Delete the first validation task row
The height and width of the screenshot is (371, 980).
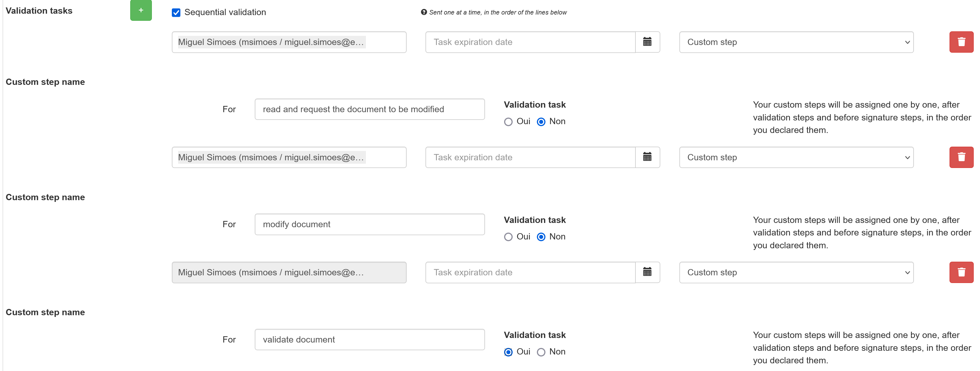tap(961, 42)
